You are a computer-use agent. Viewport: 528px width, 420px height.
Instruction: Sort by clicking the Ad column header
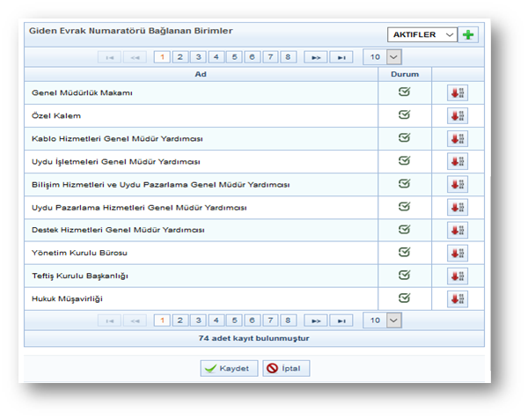[x=201, y=74]
